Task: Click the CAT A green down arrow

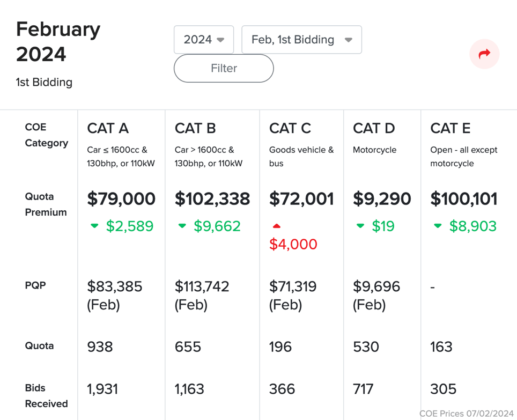Action: (94, 226)
